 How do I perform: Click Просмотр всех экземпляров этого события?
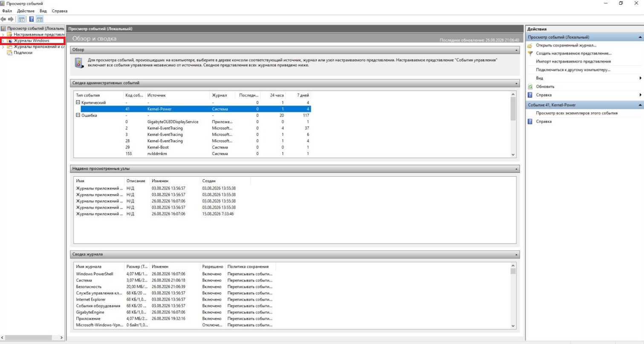tap(577, 113)
